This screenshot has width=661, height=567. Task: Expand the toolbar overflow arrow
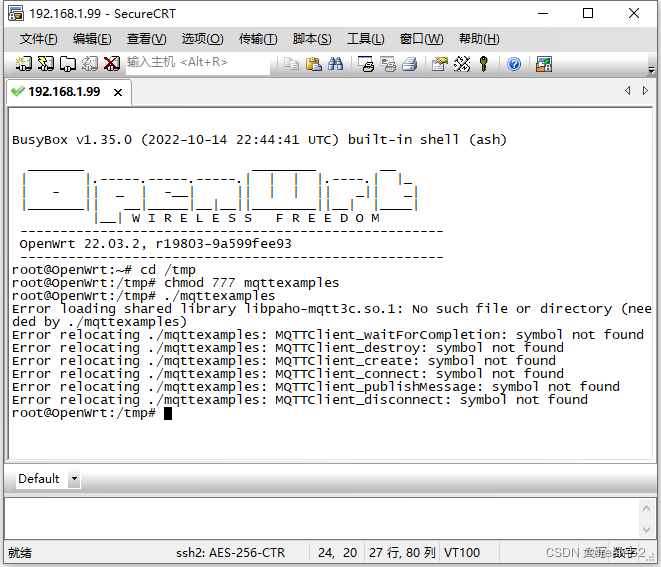click(x=651, y=69)
